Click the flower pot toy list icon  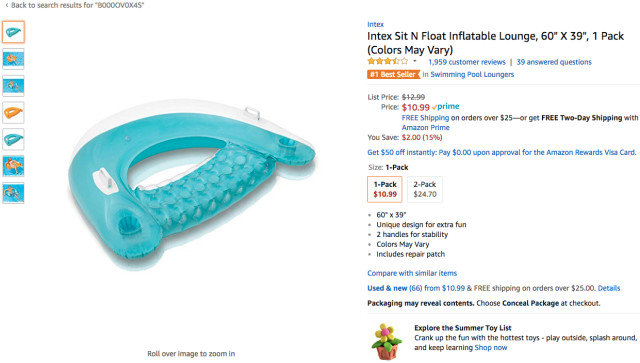386,341
